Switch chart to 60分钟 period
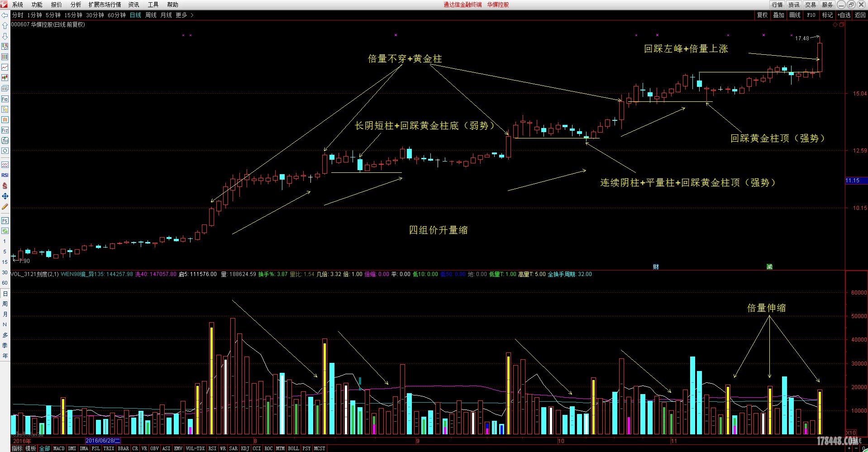The image size is (868, 452). [117, 15]
